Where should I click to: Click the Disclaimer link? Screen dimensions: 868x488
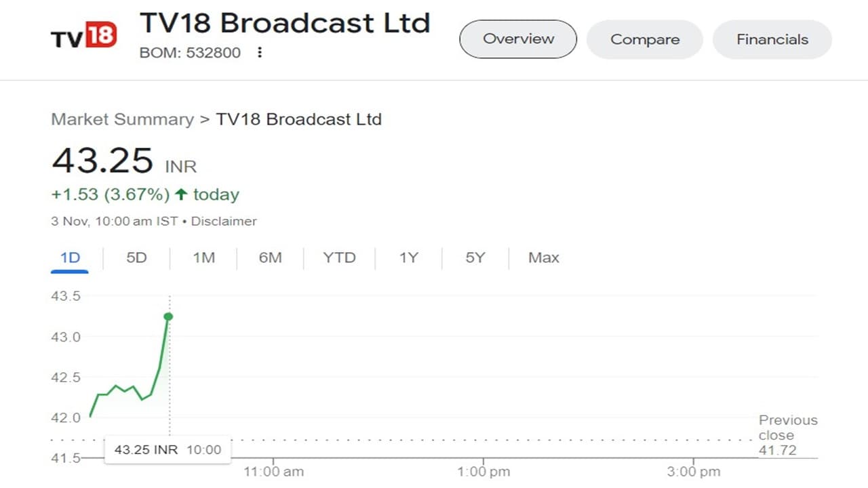click(x=224, y=221)
